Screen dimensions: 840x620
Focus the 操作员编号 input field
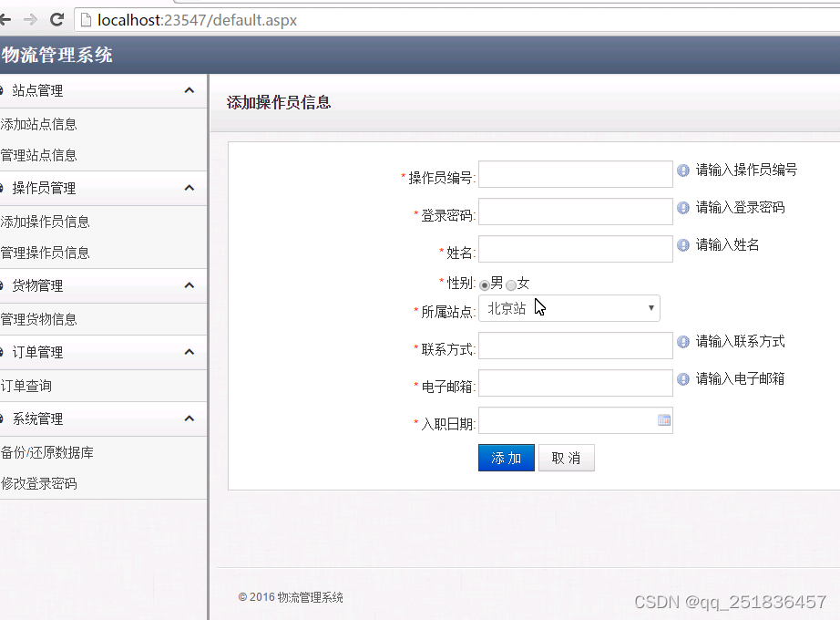576,174
